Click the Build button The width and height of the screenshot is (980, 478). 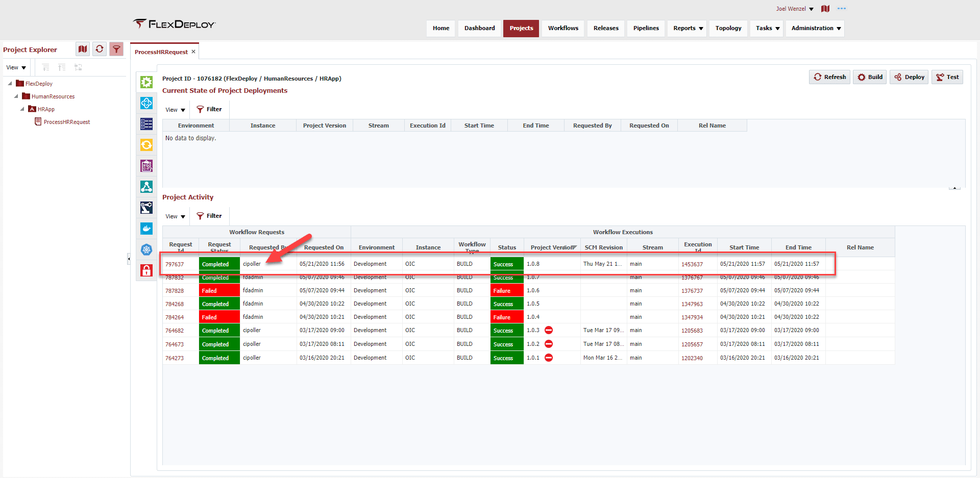tap(870, 77)
